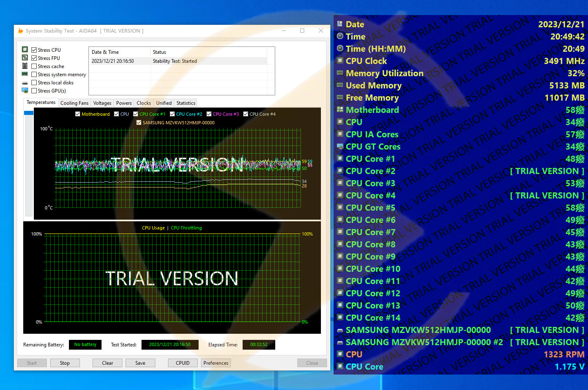Screen dimensions: 588x390
Task: Click the blue graph scale slider
Action: pyautogui.click(x=29, y=113)
